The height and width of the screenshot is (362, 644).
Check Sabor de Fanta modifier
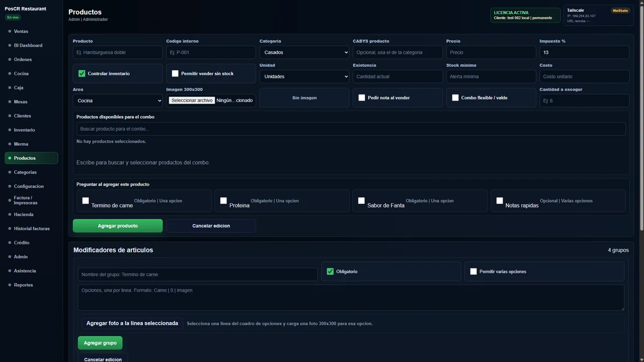(x=361, y=201)
